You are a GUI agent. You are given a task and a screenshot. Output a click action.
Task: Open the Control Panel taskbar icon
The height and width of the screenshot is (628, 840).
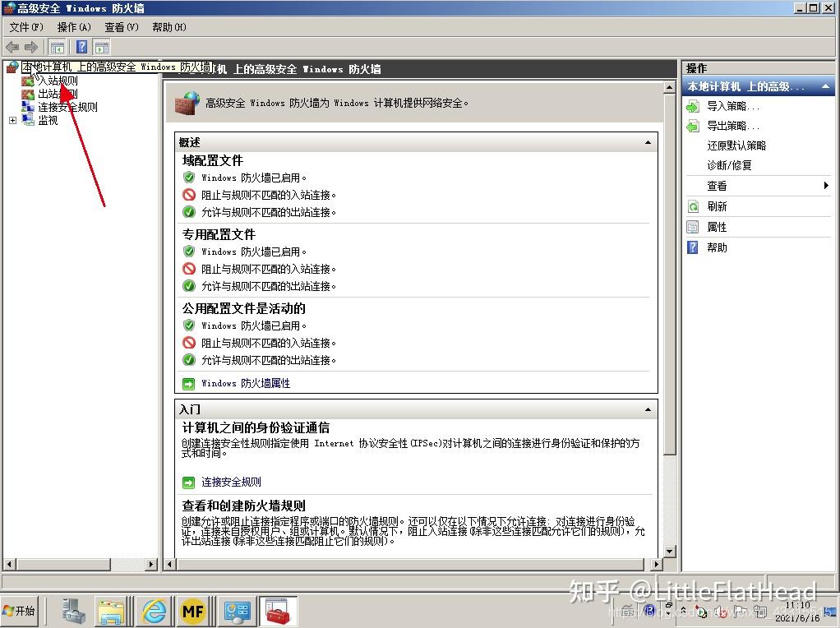238,612
